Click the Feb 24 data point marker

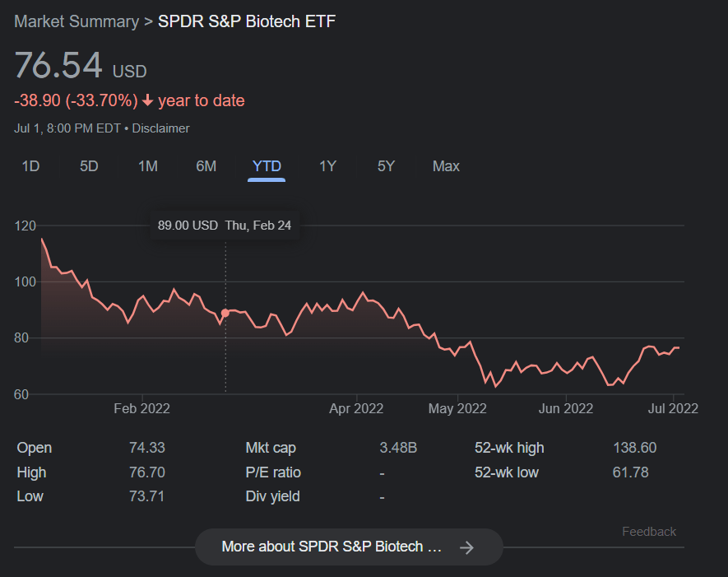[225, 313]
